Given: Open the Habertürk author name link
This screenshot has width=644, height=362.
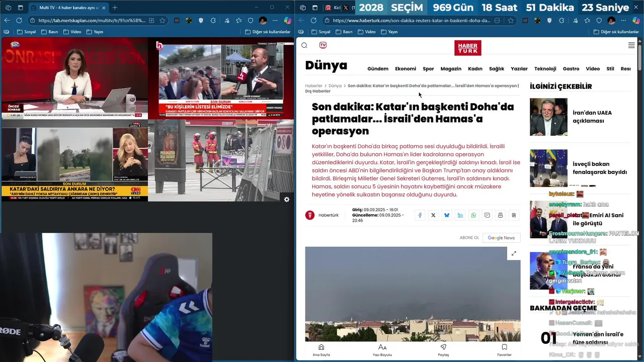Looking at the screenshot, I should coord(329,215).
